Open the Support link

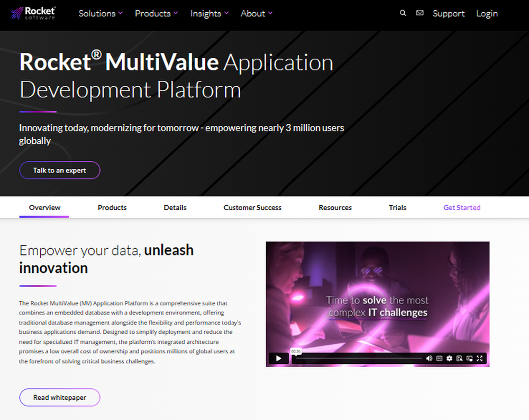(449, 14)
